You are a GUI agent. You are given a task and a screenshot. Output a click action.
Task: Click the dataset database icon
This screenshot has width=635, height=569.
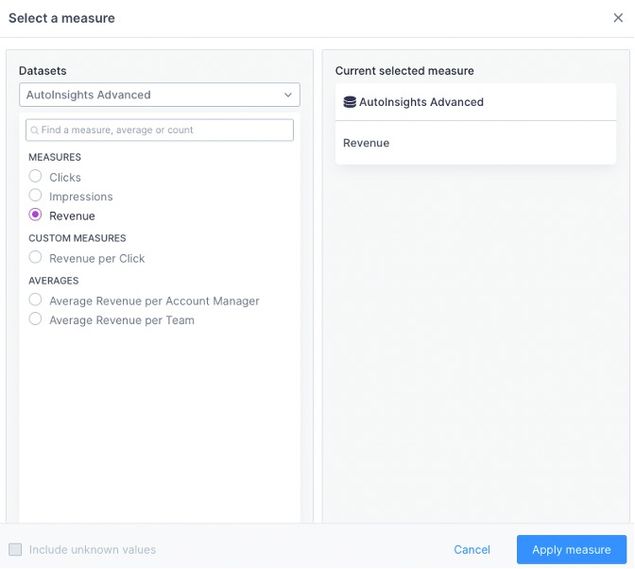pyautogui.click(x=350, y=102)
